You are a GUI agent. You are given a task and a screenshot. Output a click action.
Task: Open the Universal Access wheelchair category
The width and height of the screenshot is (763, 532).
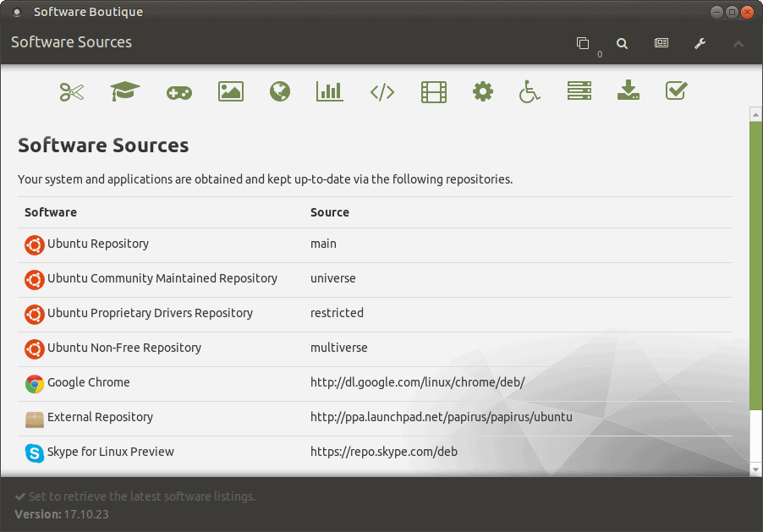pyautogui.click(x=530, y=91)
